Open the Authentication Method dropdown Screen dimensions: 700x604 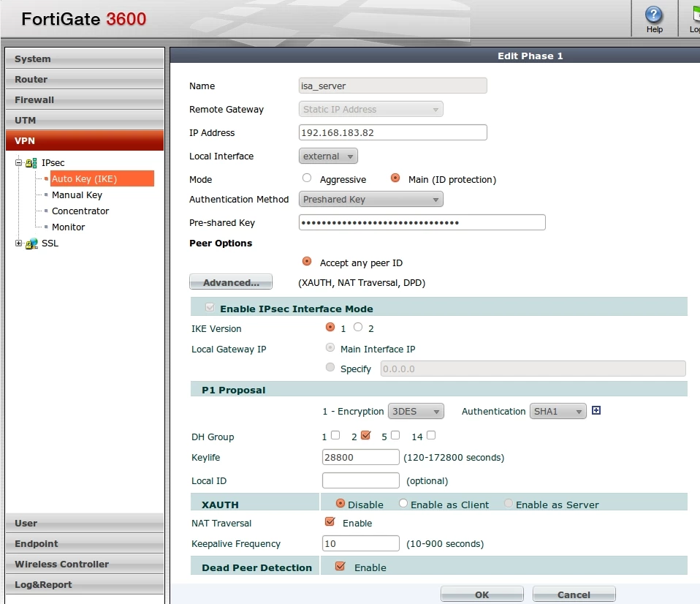coord(370,199)
